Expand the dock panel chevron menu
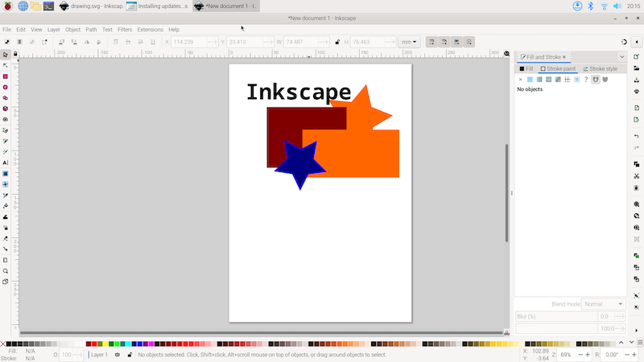Image resolution: width=644 pixels, height=362 pixels. 621,56
